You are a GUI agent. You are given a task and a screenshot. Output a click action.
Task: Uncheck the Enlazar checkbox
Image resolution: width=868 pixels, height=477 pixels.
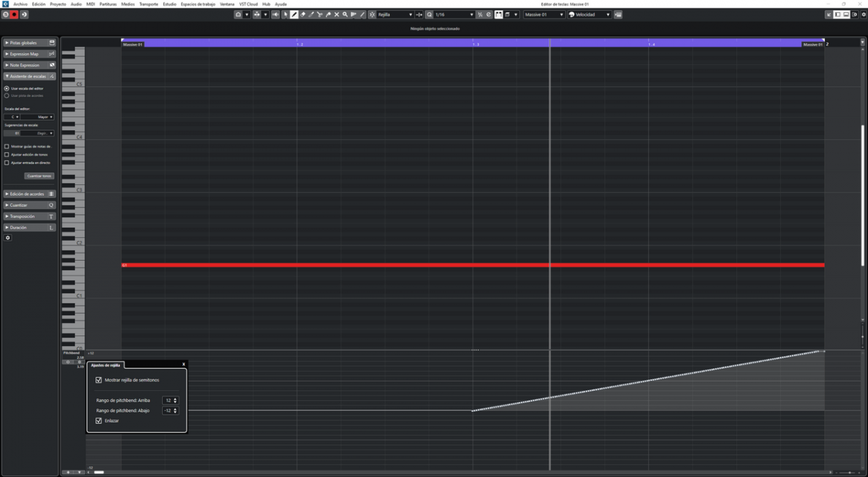tap(99, 421)
